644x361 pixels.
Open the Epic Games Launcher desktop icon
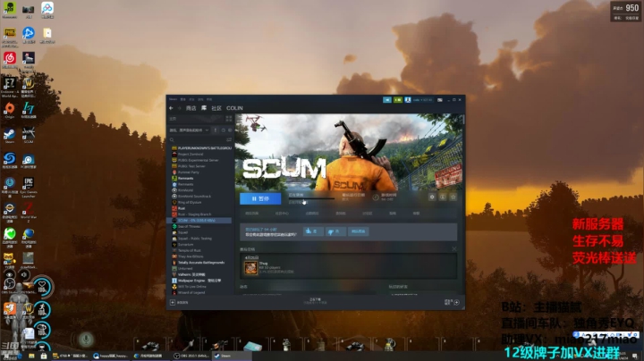pos(29,187)
